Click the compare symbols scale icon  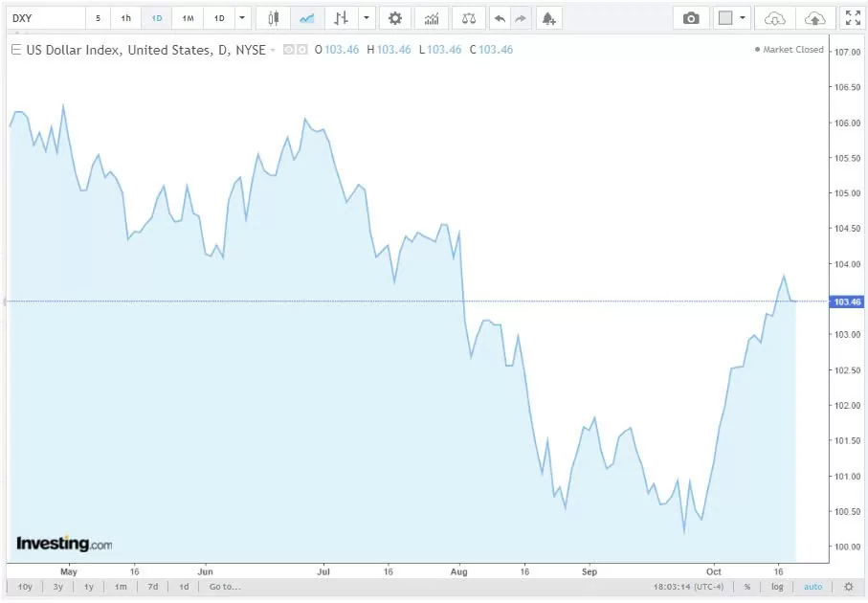tap(467, 18)
